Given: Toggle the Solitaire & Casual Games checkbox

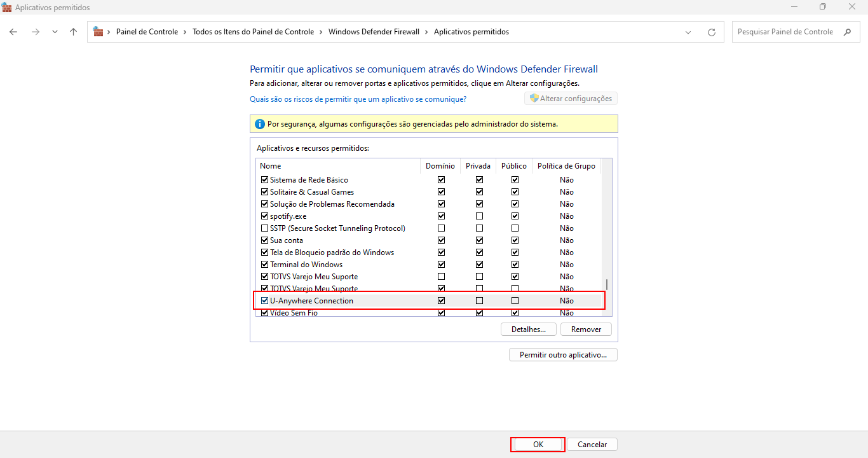Looking at the screenshot, I should [x=265, y=192].
